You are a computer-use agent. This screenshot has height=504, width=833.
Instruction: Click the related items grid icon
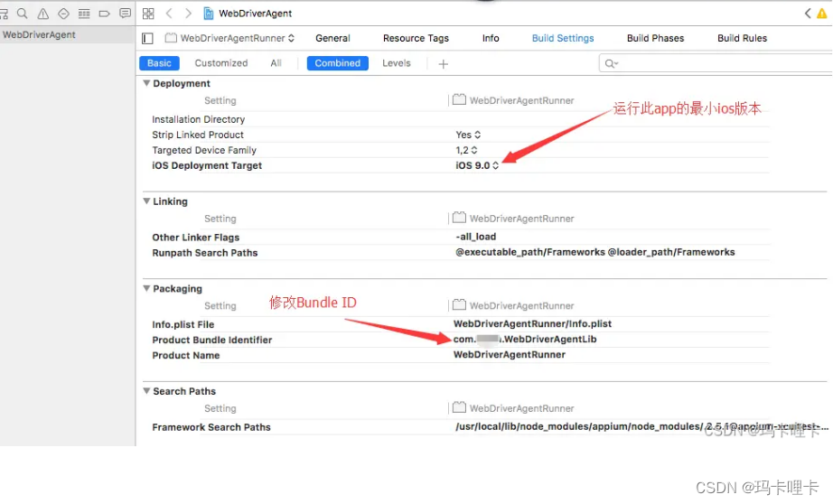point(148,14)
